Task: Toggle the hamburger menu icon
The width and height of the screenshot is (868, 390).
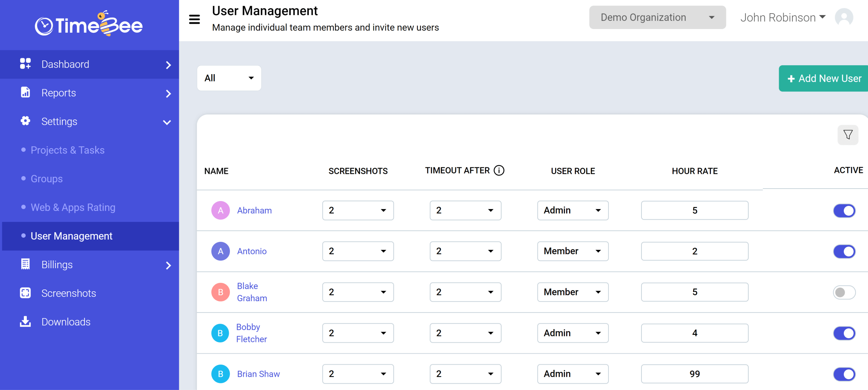Action: (x=195, y=19)
